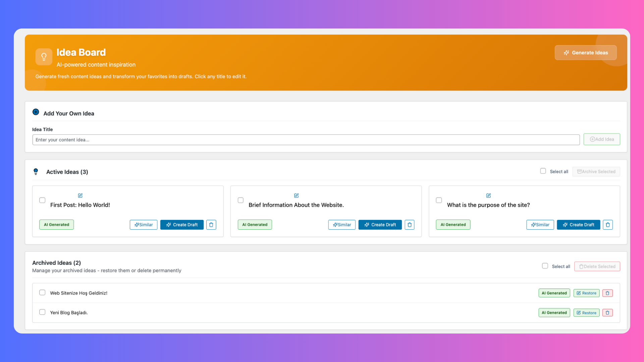Click edit icon above purpose of site title
Viewport: 644px width, 362px height.
pos(488,195)
